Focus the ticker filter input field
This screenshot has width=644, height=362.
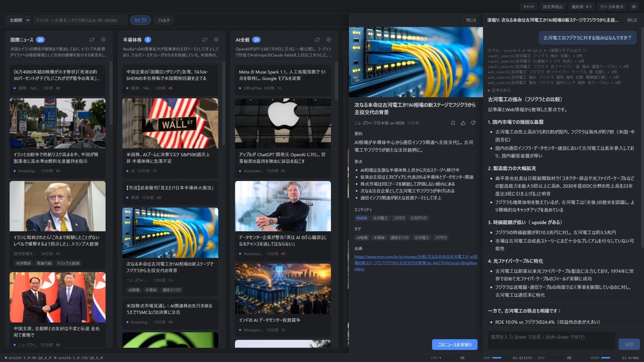80,20
